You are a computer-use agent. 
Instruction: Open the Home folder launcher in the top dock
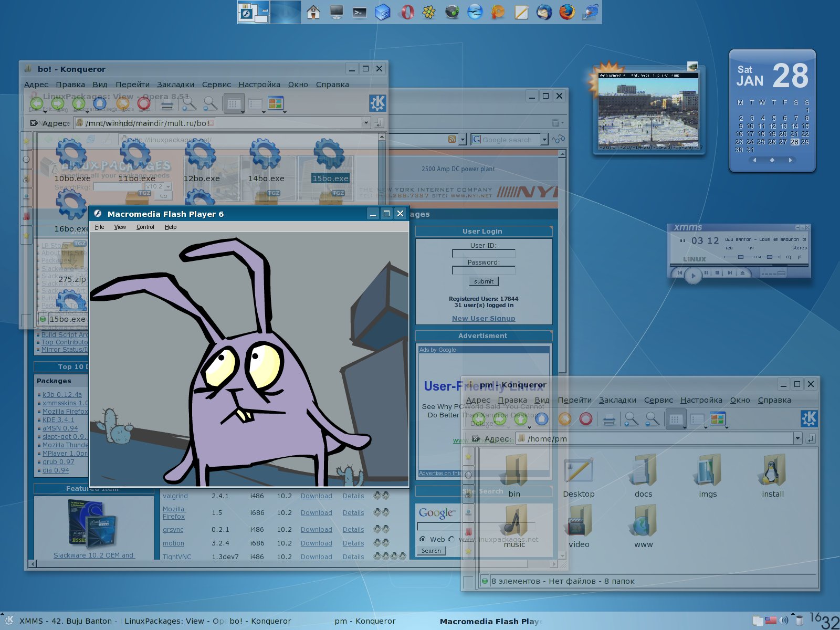313,12
